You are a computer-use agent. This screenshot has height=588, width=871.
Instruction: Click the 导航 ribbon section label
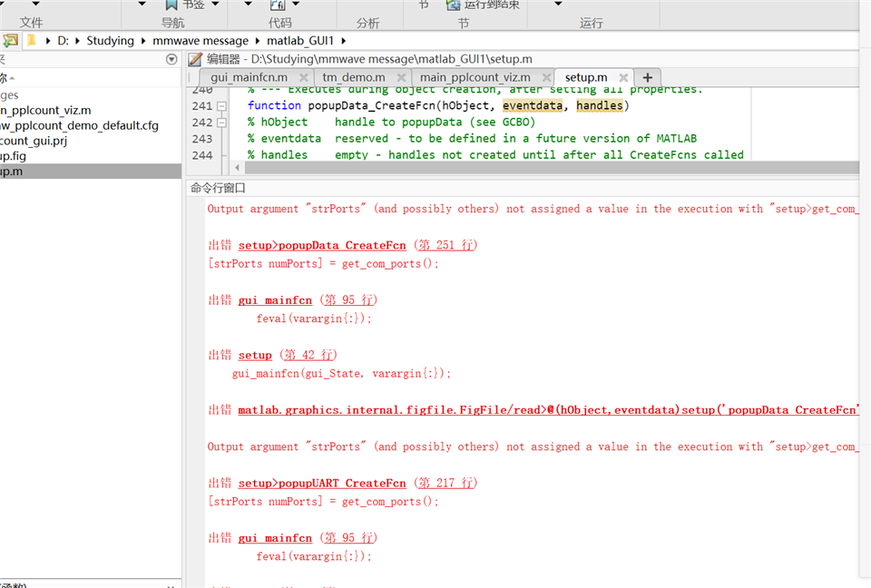tap(172, 23)
